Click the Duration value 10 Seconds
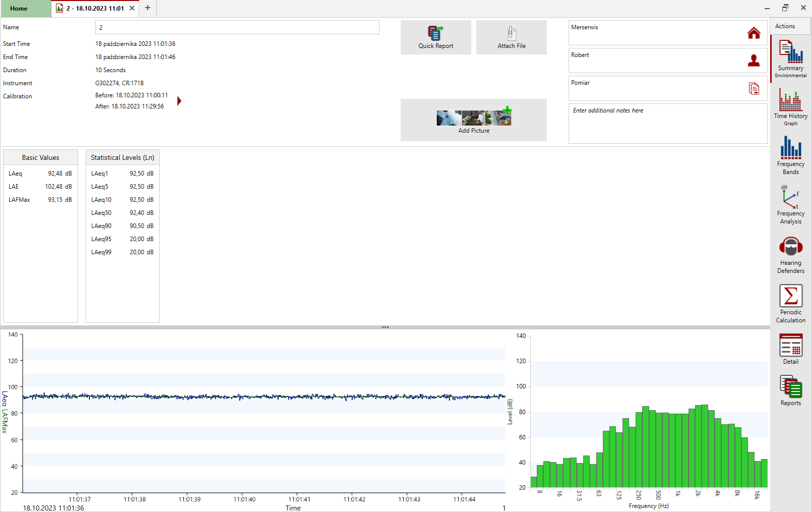This screenshot has width=812, height=512. 110,70
